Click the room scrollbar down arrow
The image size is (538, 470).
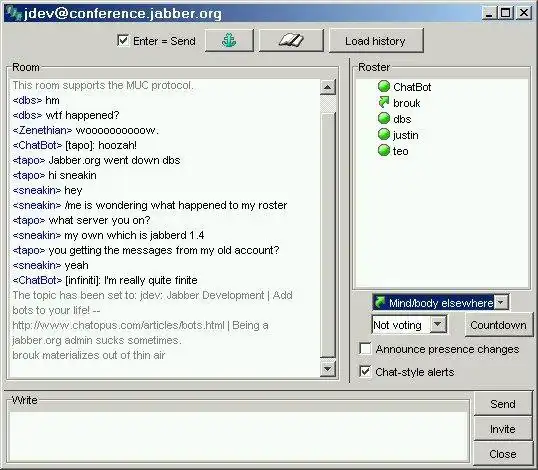tap(328, 369)
